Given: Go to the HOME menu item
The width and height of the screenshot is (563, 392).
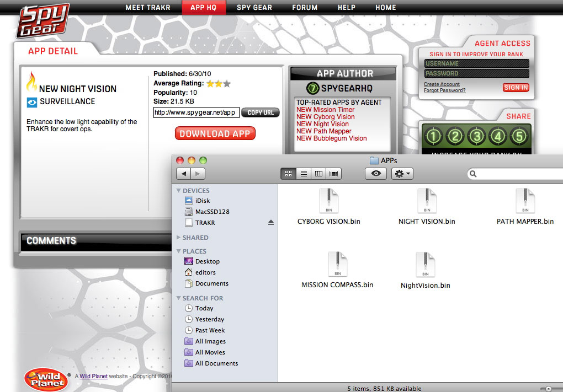Looking at the screenshot, I should point(386,8).
